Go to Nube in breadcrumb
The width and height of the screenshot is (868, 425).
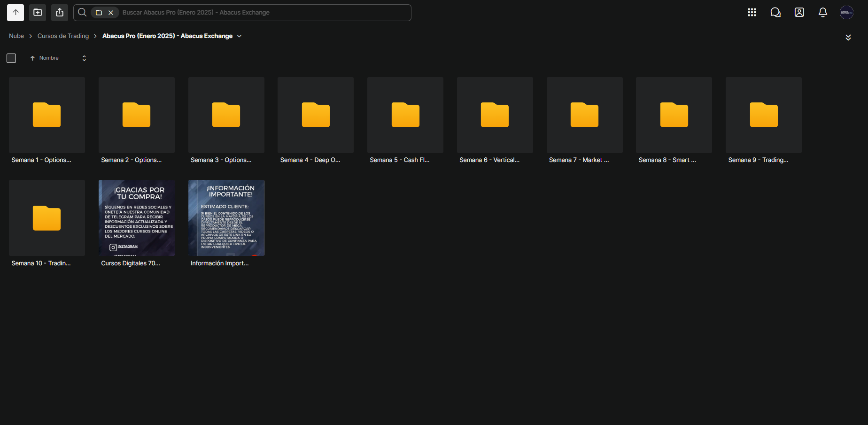click(x=16, y=36)
